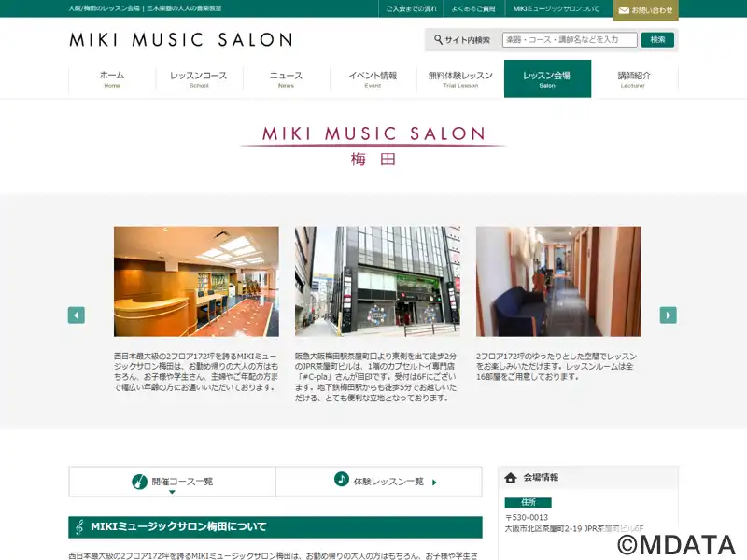This screenshot has width=747, height=560.
Task: Click the building exterior photo
Action: pos(377,282)
